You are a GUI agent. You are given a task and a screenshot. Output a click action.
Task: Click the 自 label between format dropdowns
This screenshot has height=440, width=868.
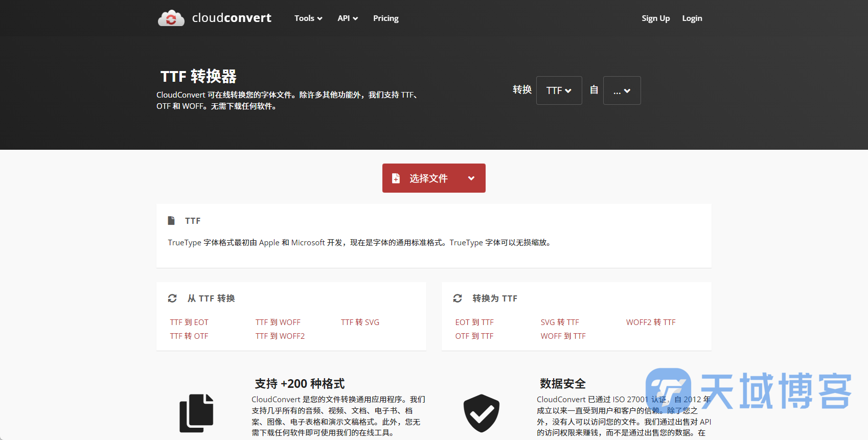594,90
